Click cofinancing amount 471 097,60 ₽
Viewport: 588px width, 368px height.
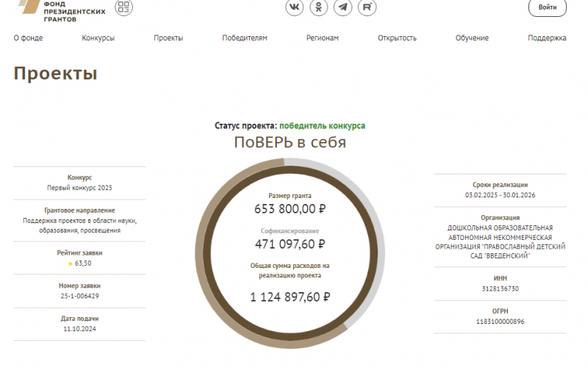pos(290,244)
